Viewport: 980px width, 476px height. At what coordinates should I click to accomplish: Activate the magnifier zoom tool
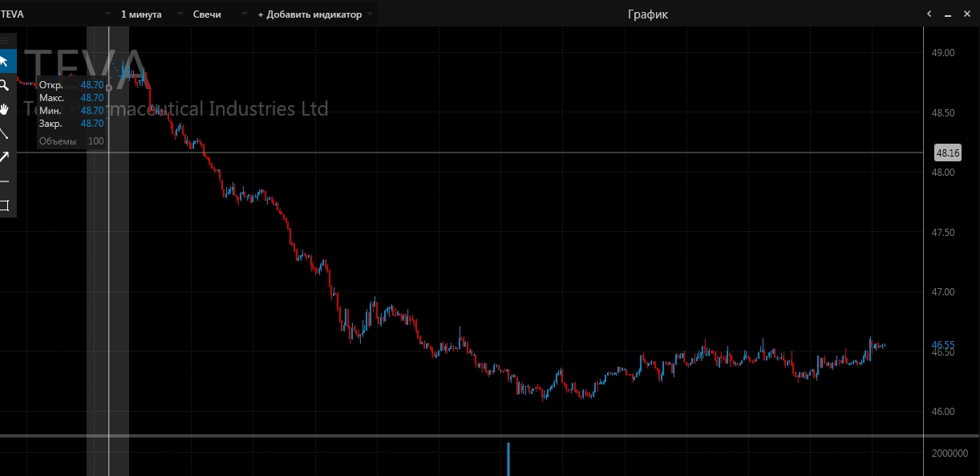[5, 85]
